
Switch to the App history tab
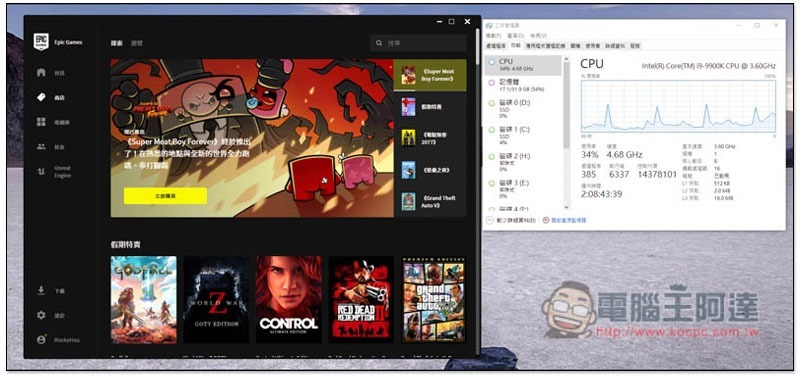[x=545, y=46]
